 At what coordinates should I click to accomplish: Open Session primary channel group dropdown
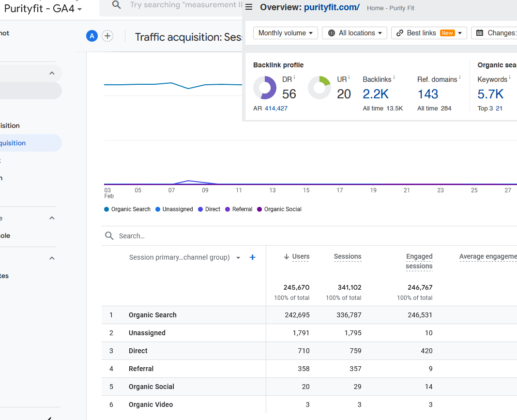(x=184, y=257)
